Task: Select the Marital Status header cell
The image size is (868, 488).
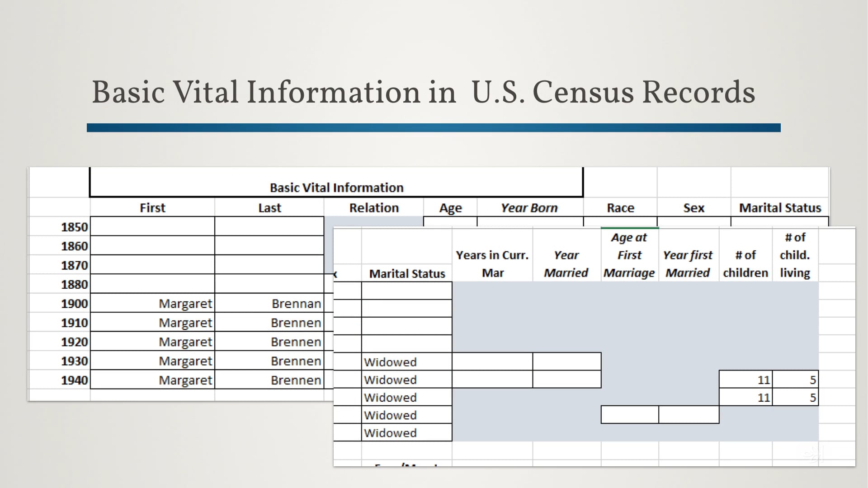Action: coord(779,207)
